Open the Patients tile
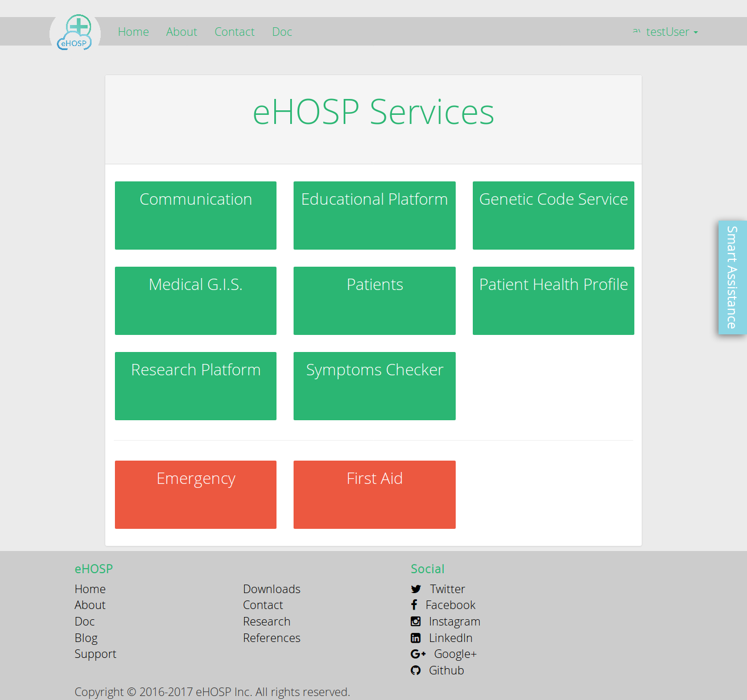The height and width of the screenshot is (700, 747). pos(374,301)
